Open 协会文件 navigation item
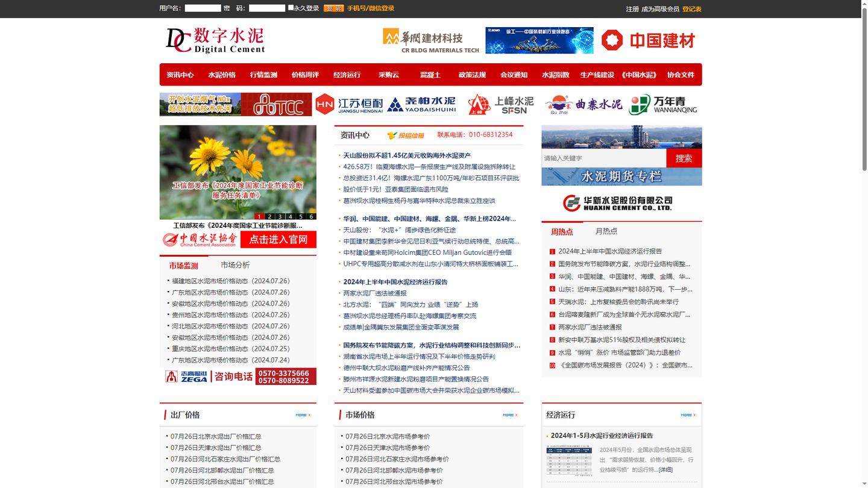This screenshot has height=488, width=868. click(681, 75)
